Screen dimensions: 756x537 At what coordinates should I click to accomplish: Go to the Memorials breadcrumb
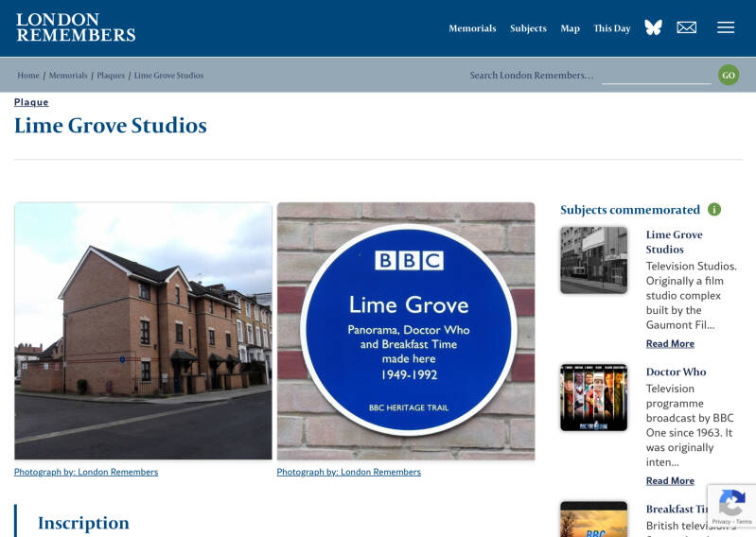[68, 75]
